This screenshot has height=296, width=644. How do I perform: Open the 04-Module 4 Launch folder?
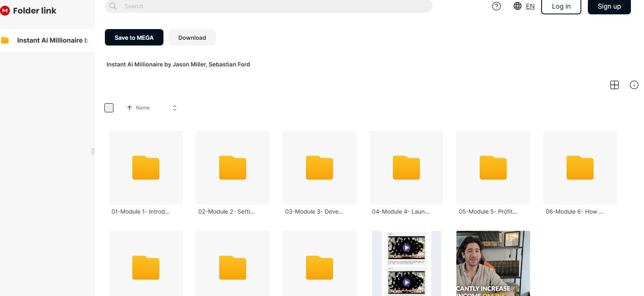coord(406,168)
